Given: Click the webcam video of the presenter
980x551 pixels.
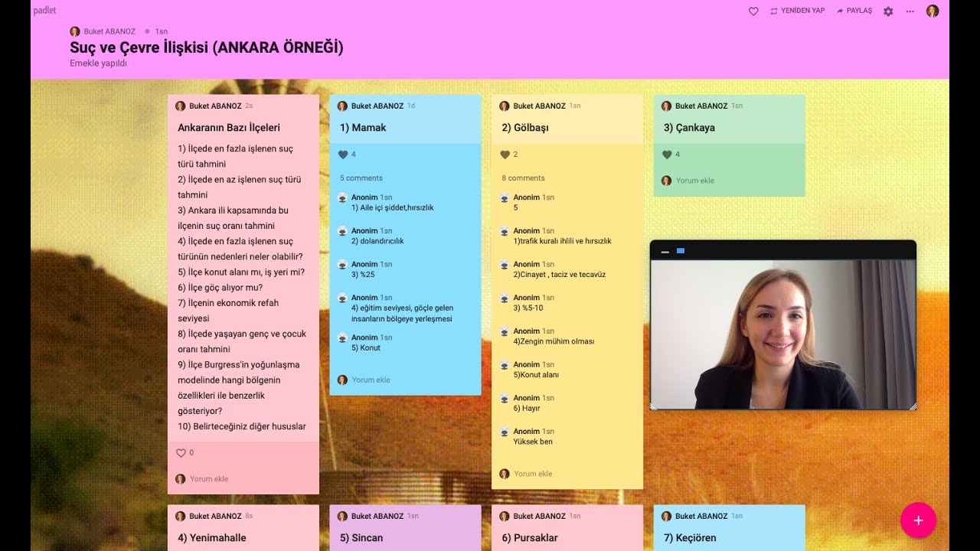Looking at the screenshot, I should (783, 334).
